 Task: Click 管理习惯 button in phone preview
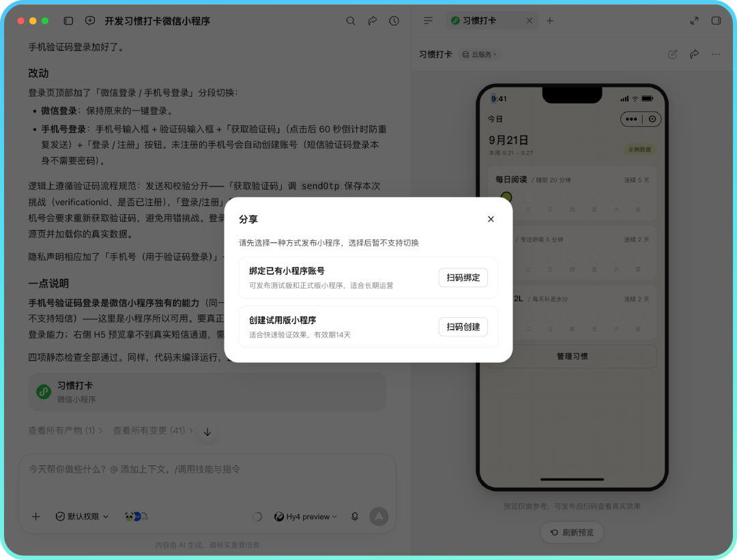pyautogui.click(x=572, y=356)
